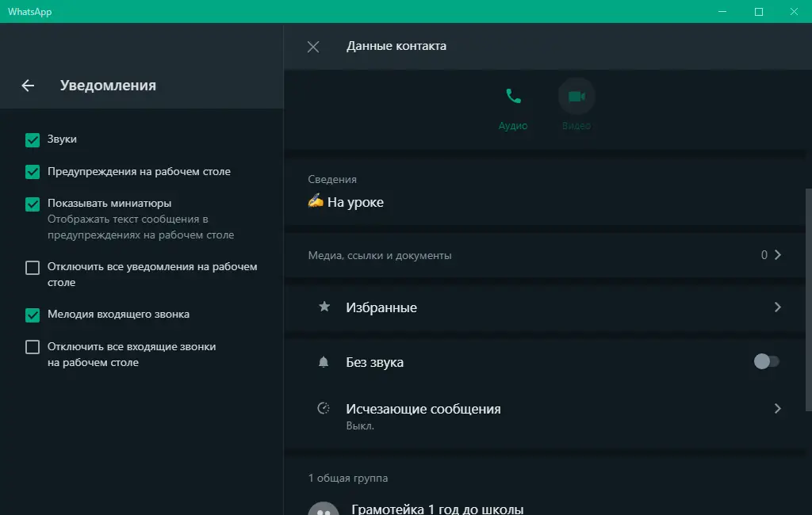Click the star icon next to Избранные
Viewport: 812px width, 515px height.
point(324,307)
